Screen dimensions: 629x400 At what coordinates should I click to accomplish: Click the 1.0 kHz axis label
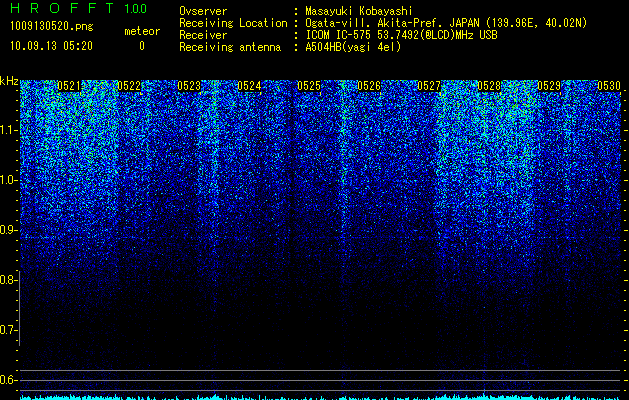8,180
